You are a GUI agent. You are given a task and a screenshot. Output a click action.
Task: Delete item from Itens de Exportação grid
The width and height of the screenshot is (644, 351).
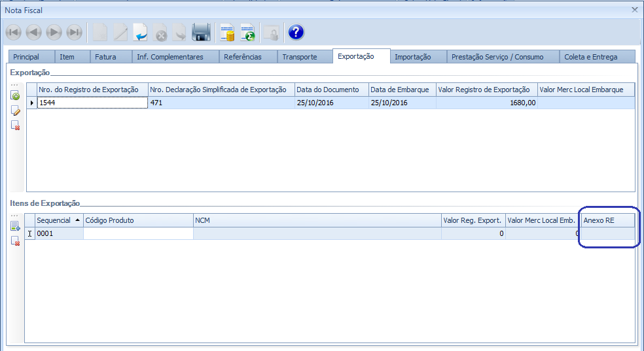pos(16,241)
